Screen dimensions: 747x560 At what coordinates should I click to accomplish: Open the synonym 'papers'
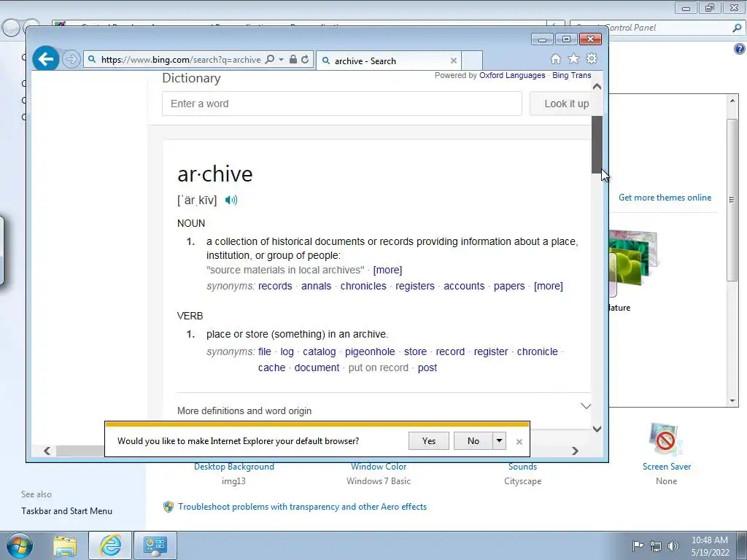tap(509, 286)
